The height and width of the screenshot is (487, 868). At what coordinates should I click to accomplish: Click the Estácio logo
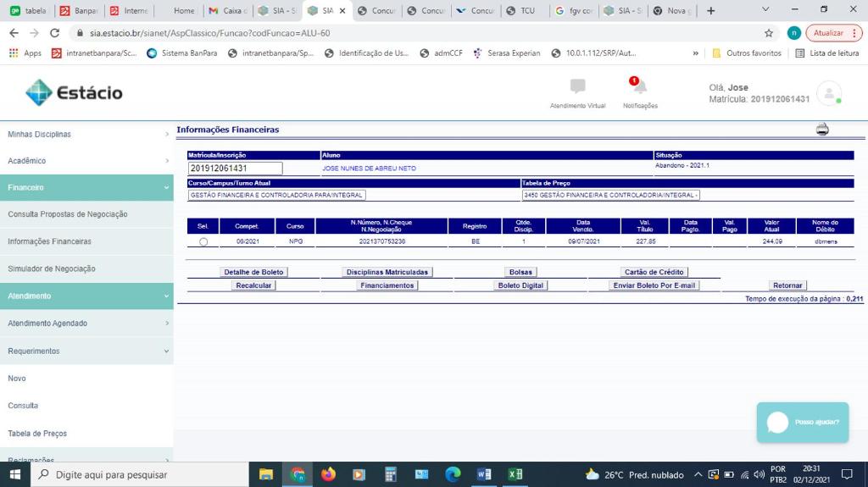[x=74, y=92]
